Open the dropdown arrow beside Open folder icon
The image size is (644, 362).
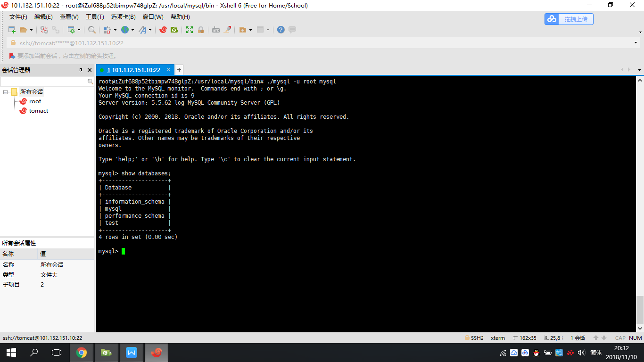click(32, 30)
